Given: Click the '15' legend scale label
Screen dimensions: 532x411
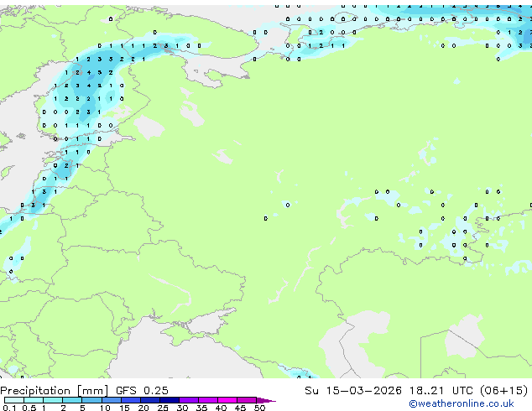Looking at the screenshot, I should (x=124, y=408).
